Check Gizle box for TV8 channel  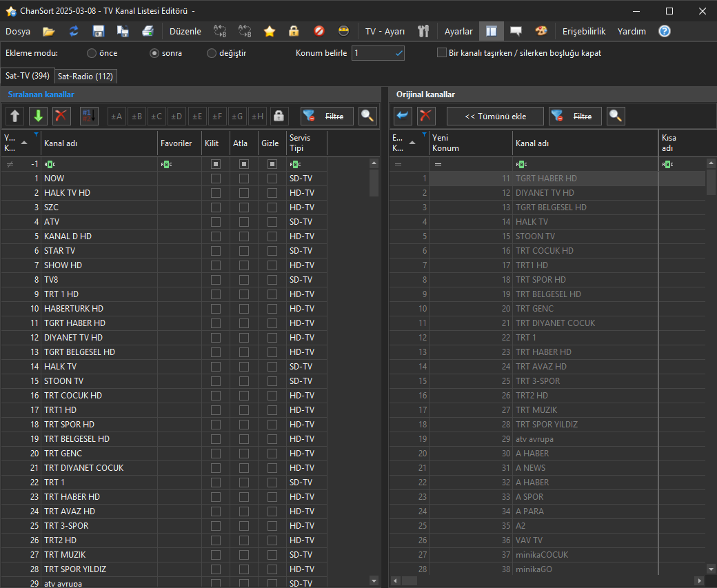272,280
